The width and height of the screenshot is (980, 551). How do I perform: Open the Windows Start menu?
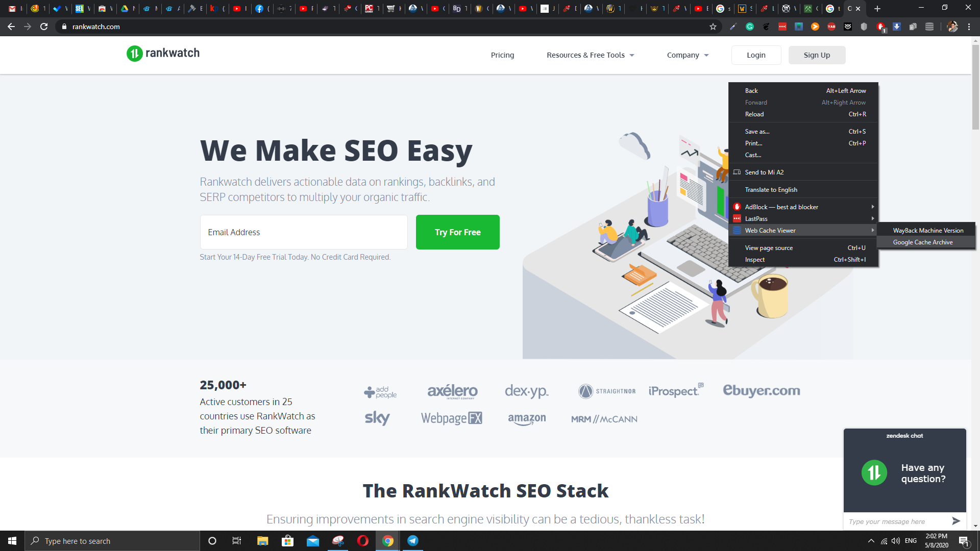[12, 541]
